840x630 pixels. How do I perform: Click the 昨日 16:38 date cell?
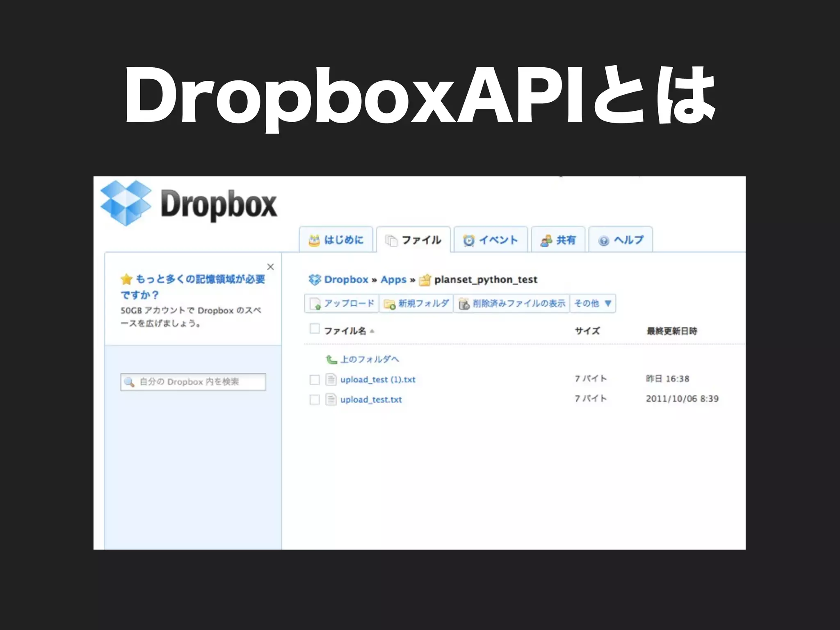point(667,379)
